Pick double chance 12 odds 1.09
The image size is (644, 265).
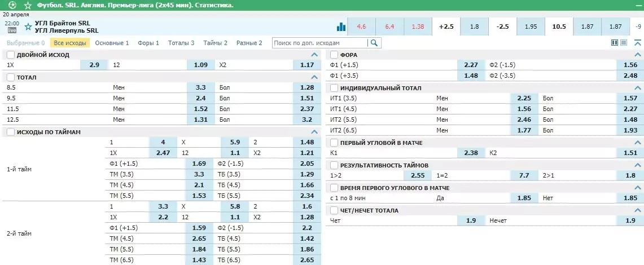(x=201, y=65)
